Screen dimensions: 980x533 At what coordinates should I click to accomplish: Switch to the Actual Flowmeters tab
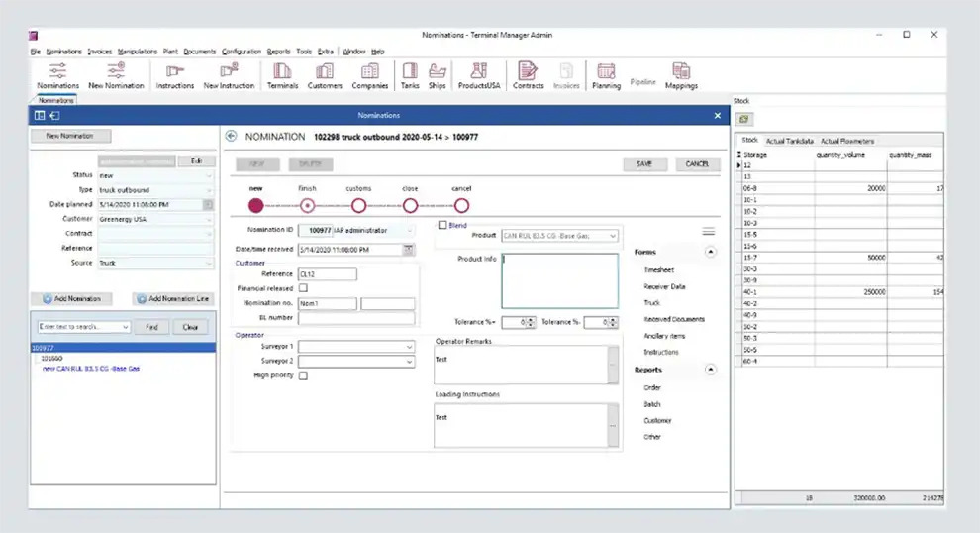[847, 141]
